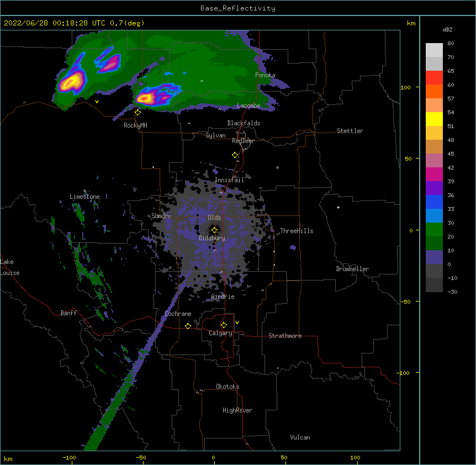476x465 pixels.
Task: Select the yellow diamond marker below Cochrane label
Action: tap(188, 326)
